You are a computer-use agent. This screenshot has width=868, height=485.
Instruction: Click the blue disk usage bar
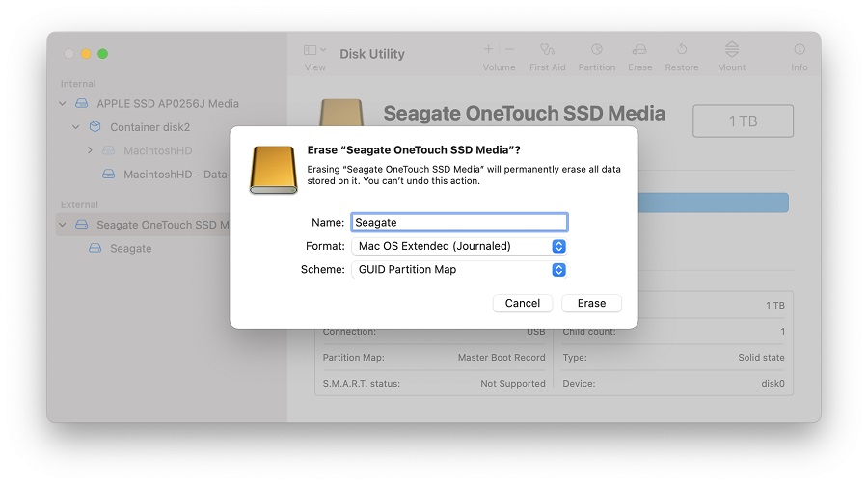coord(713,202)
